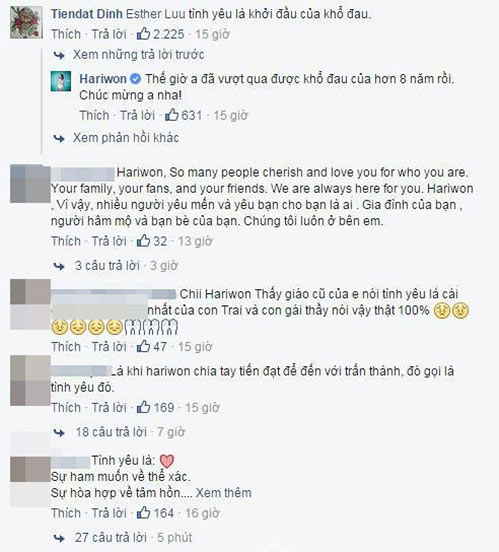Screen dimensions: 499x552
Task: Click the like icon with 169 likes
Action: point(143,407)
